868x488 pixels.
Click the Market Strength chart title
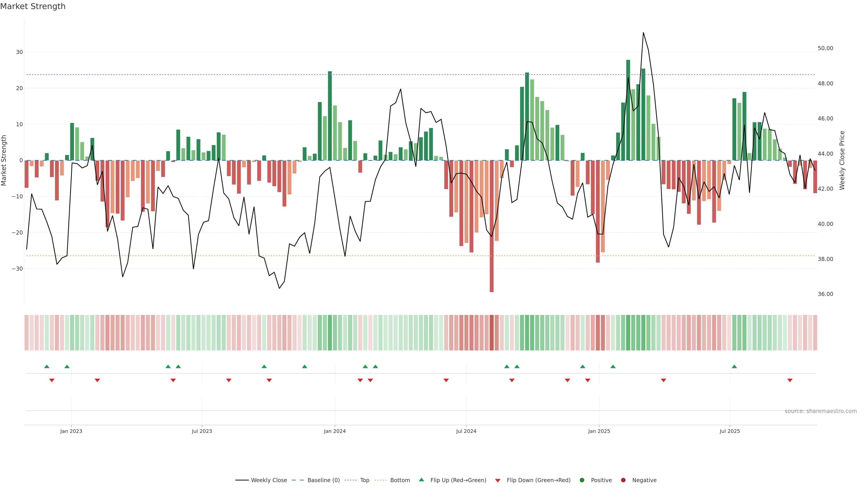pyautogui.click(x=33, y=6)
